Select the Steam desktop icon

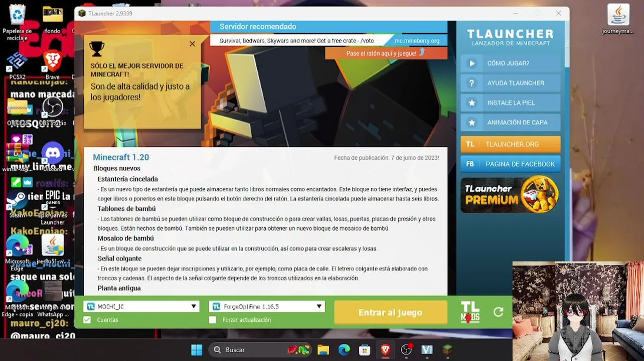click(17, 204)
